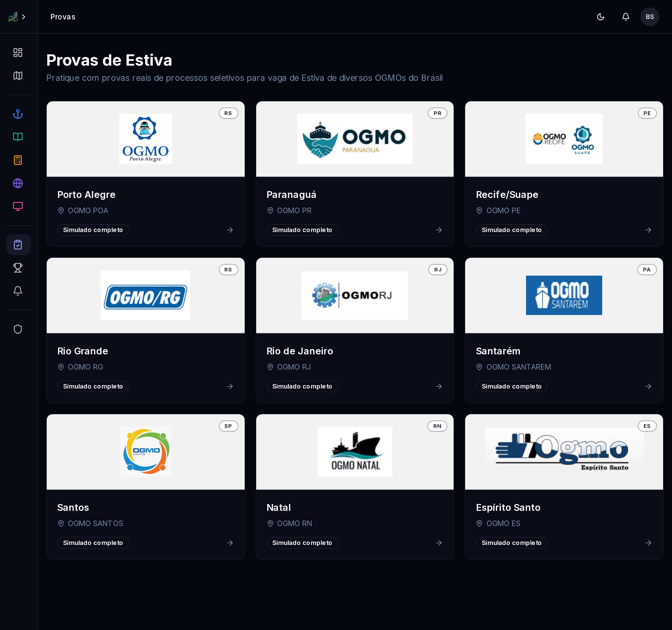
Task: Open the sidebar bell notifications icon
Action: click(x=18, y=291)
